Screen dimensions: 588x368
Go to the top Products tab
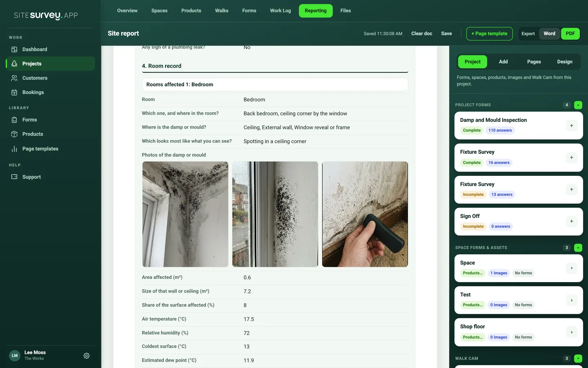191,11
